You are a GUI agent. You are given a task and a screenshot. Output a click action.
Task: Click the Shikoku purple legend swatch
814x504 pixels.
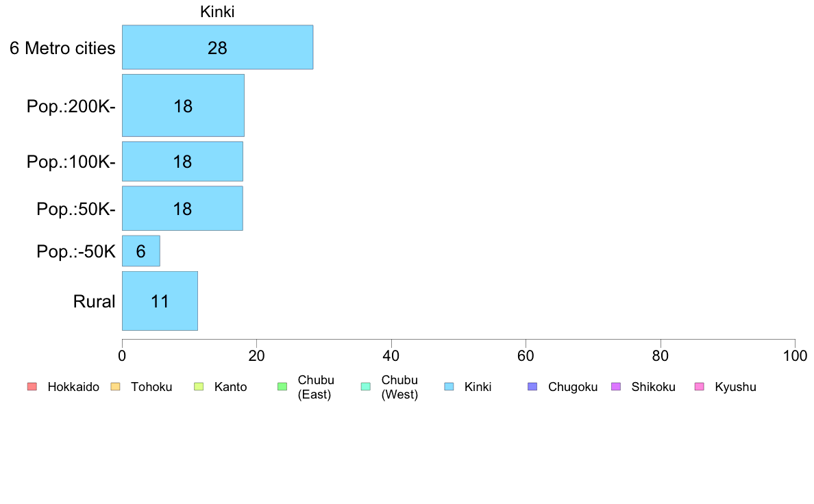point(616,387)
